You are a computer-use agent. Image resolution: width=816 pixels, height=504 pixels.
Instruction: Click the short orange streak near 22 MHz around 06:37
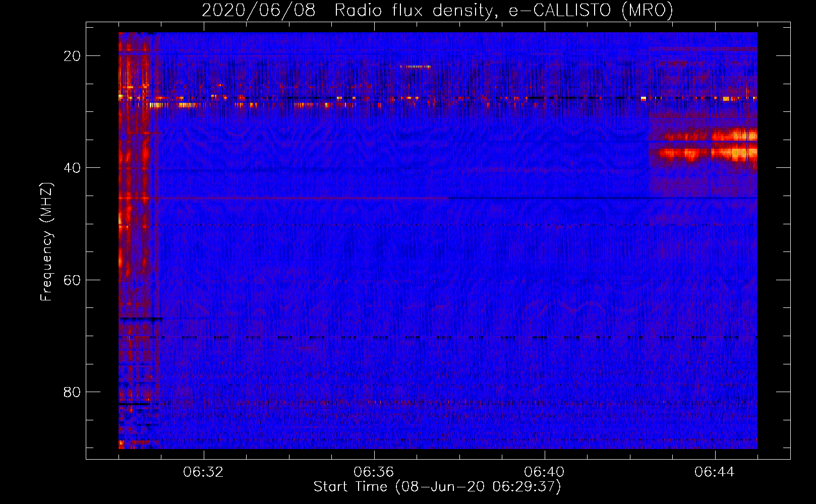(x=416, y=67)
